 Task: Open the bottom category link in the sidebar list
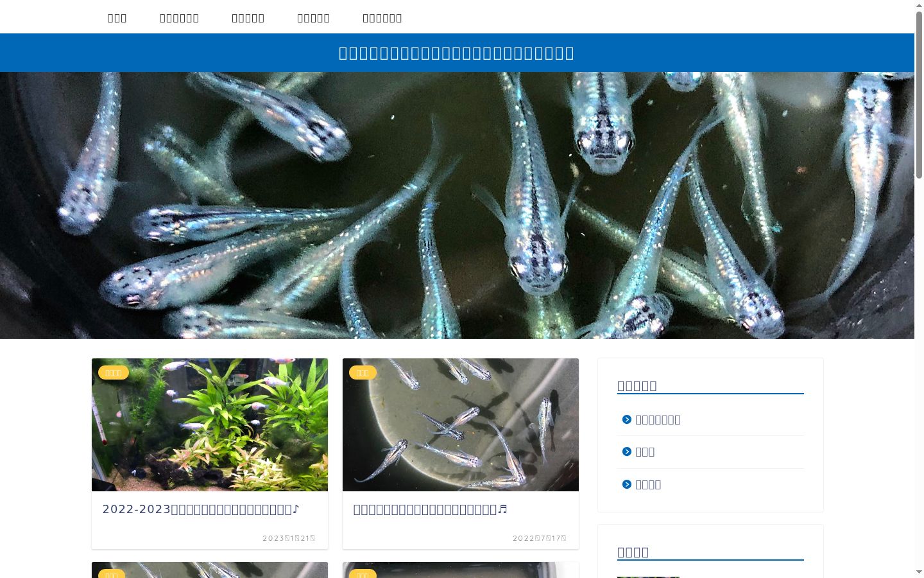(x=648, y=484)
